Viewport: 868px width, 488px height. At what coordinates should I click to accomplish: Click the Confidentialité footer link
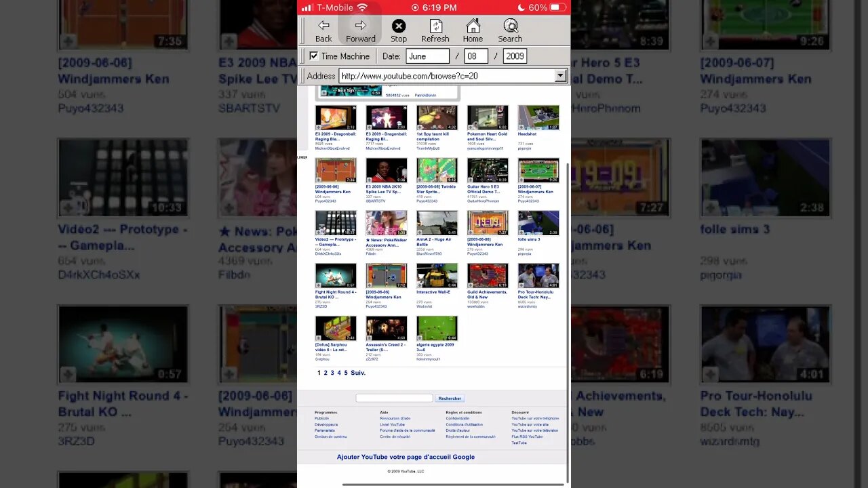pos(458,418)
